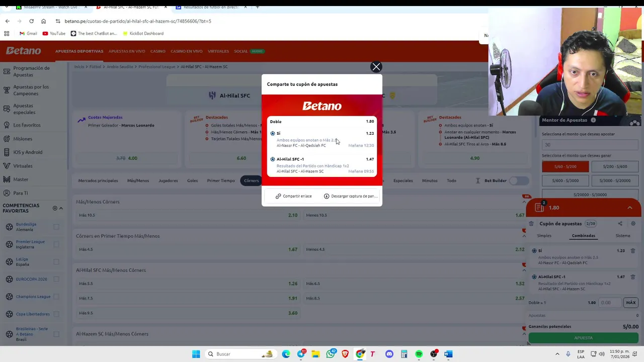
Task: Switch bet slip to Simples tab
Action: (x=544, y=236)
